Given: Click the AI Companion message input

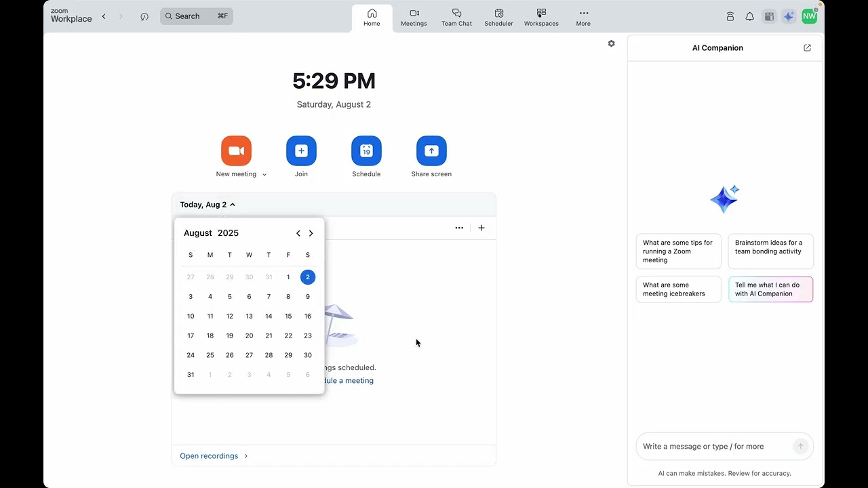Looking at the screenshot, I should 715,446.
